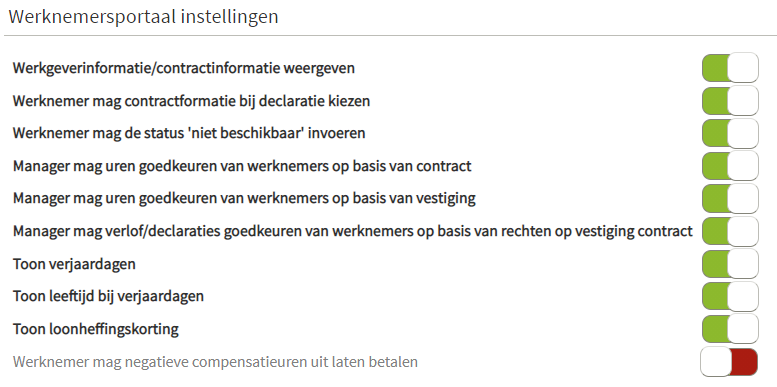The height and width of the screenshot is (387, 777).
Task: Switch off Toon verjaardagen toggle
Action: [x=730, y=264]
